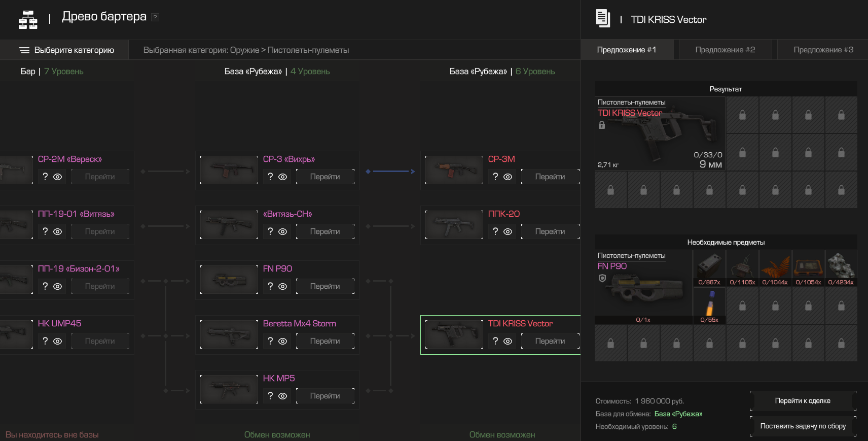The height and width of the screenshot is (441, 868).
Task: Toggle eye icon for СР-3М
Action: pyautogui.click(x=508, y=177)
